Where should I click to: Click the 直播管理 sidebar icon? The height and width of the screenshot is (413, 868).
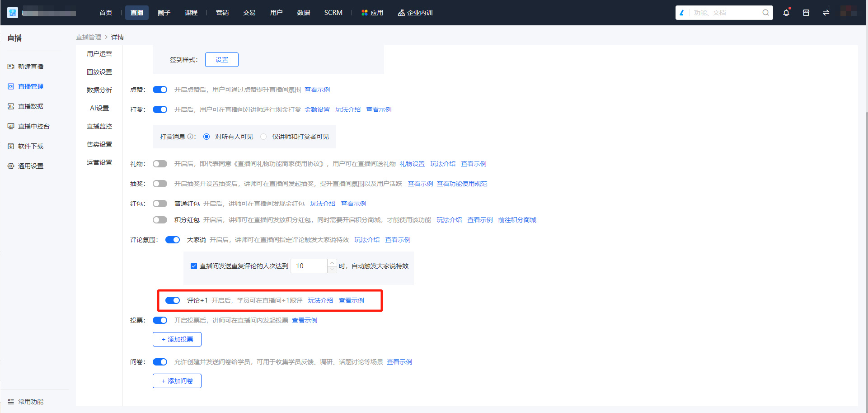click(x=11, y=86)
